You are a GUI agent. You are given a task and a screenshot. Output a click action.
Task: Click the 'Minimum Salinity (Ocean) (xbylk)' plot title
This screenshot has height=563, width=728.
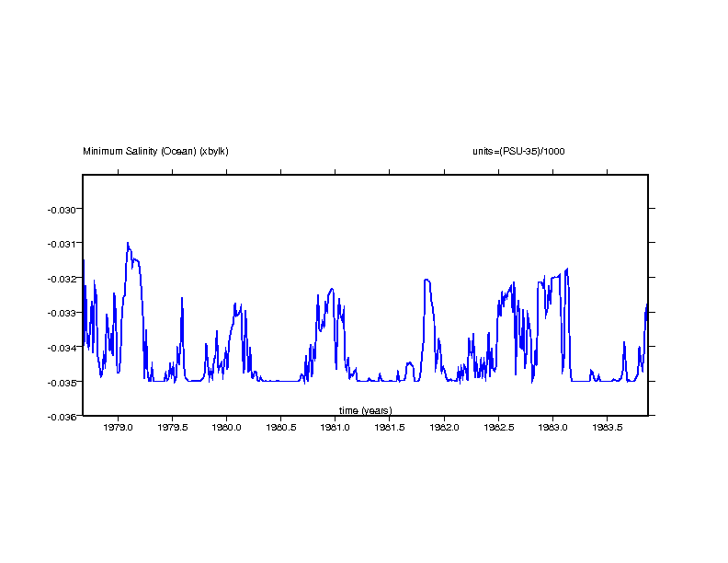[155, 151]
